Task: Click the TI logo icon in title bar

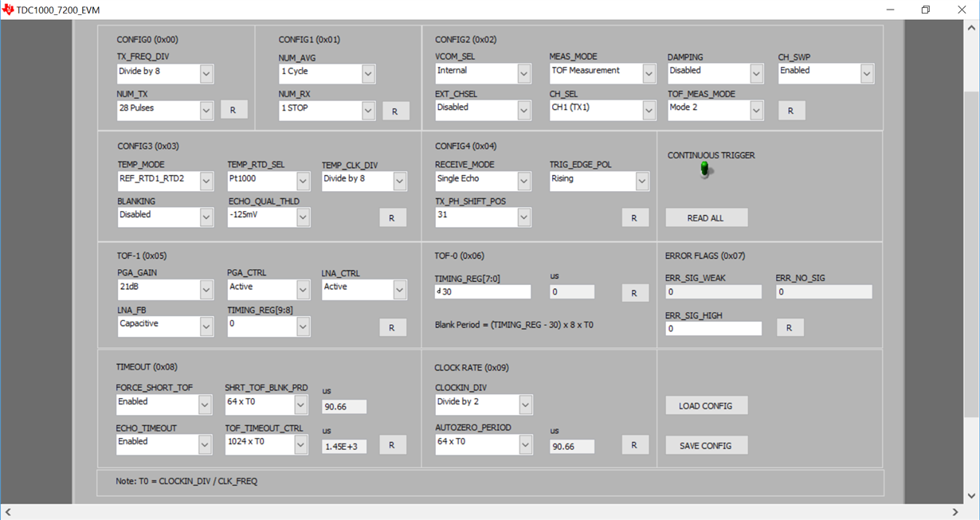Action: (x=8, y=10)
